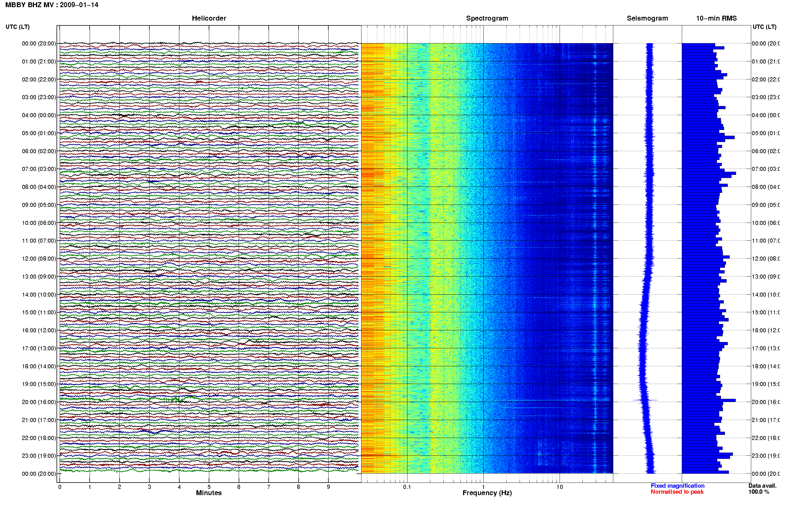This screenshot has width=812, height=508.
Task: Click the left 'UTC (LT)' axis label
Action: click(x=17, y=27)
